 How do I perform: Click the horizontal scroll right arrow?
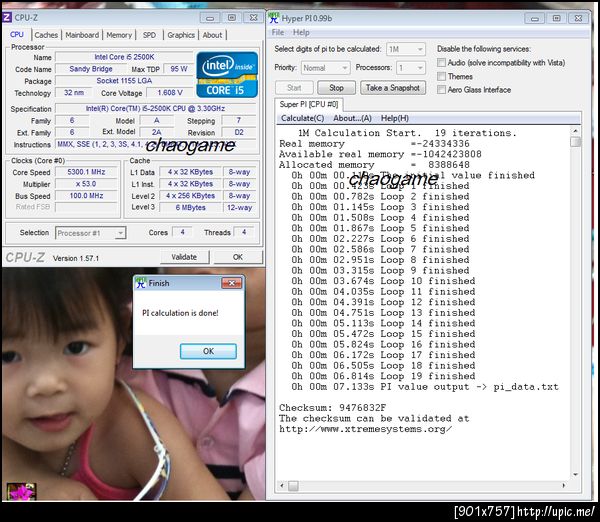(x=563, y=486)
